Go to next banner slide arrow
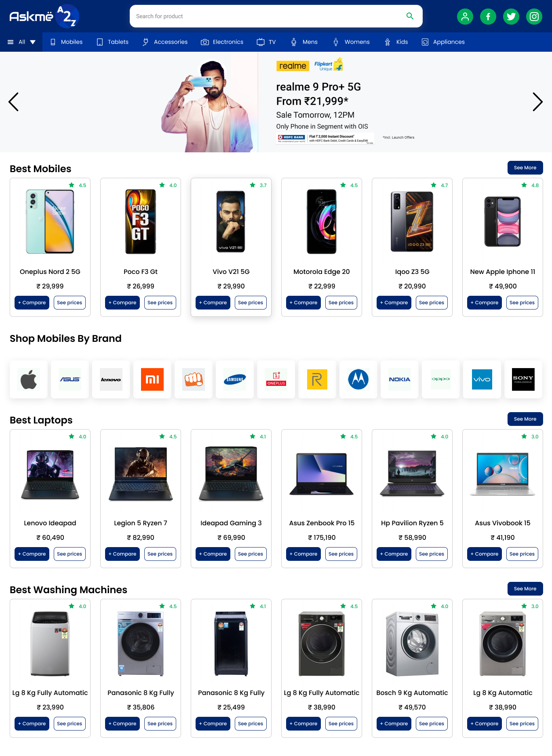This screenshot has height=756, width=552. [x=537, y=102]
